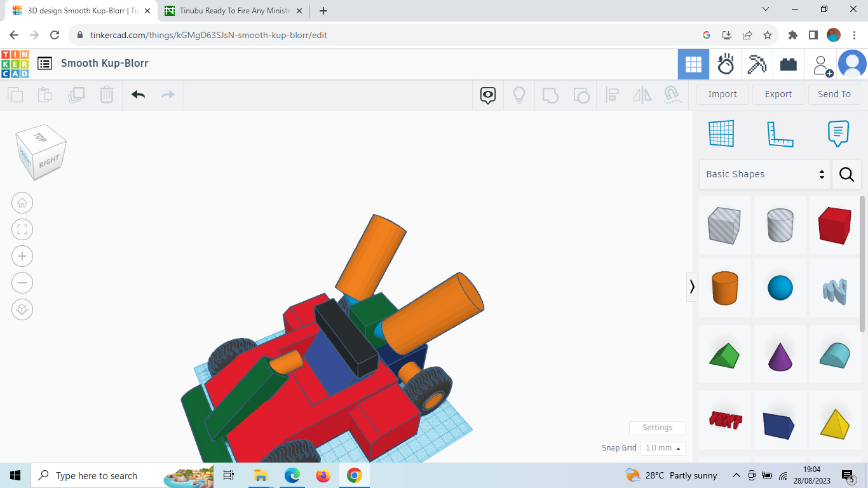Open the Chrome three-dot menu

coord(855,35)
